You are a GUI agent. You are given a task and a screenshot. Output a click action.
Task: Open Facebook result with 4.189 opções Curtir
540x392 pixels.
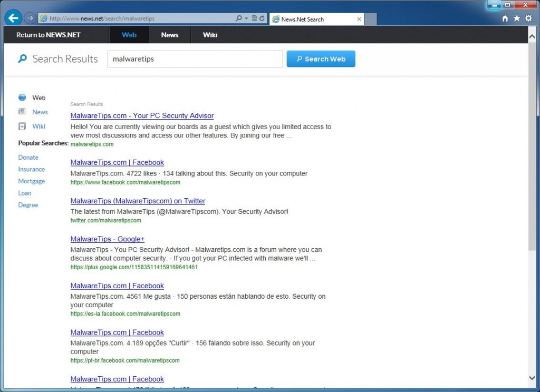(117, 332)
